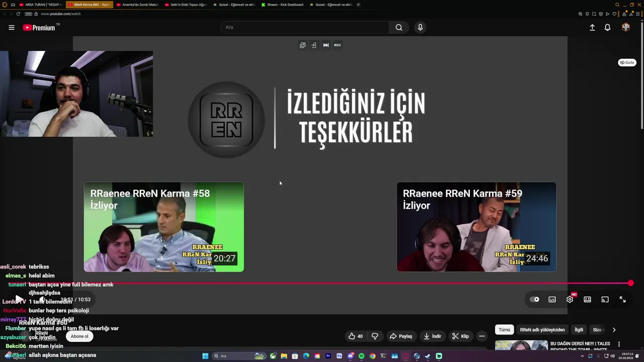Click the RGX overlay button
The height and width of the screenshot is (362, 644).
(x=338, y=45)
